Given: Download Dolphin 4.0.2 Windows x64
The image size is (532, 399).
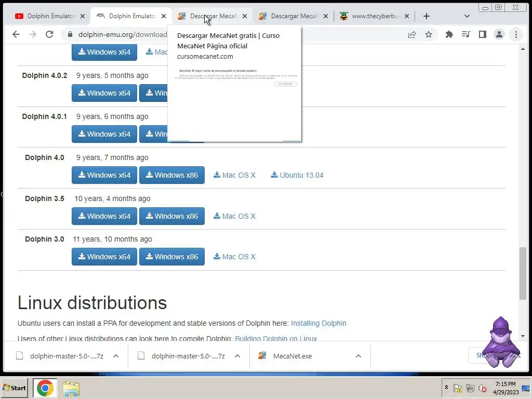Looking at the screenshot, I should (104, 93).
